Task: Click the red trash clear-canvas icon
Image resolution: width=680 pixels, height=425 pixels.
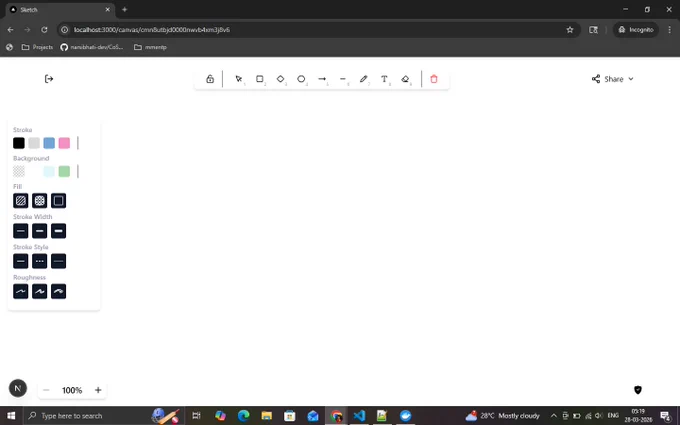Action: [434, 79]
